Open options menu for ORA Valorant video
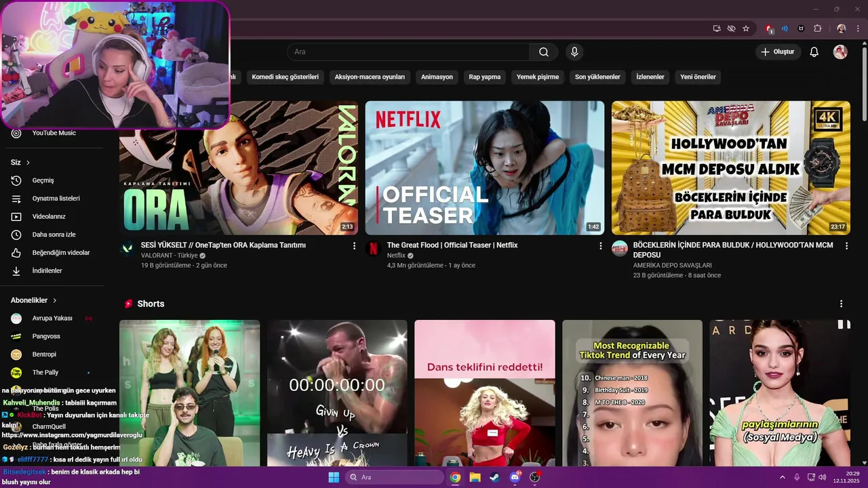The width and height of the screenshot is (868, 488). 354,246
